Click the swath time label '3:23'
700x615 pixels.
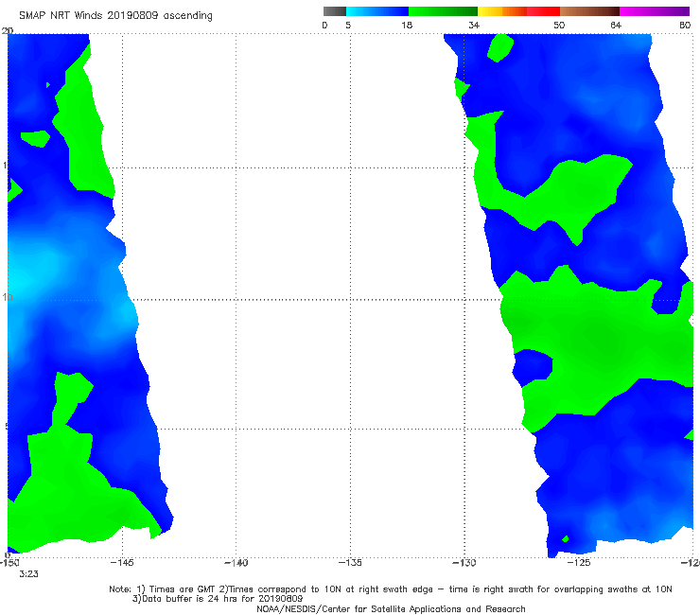coord(28,574)
